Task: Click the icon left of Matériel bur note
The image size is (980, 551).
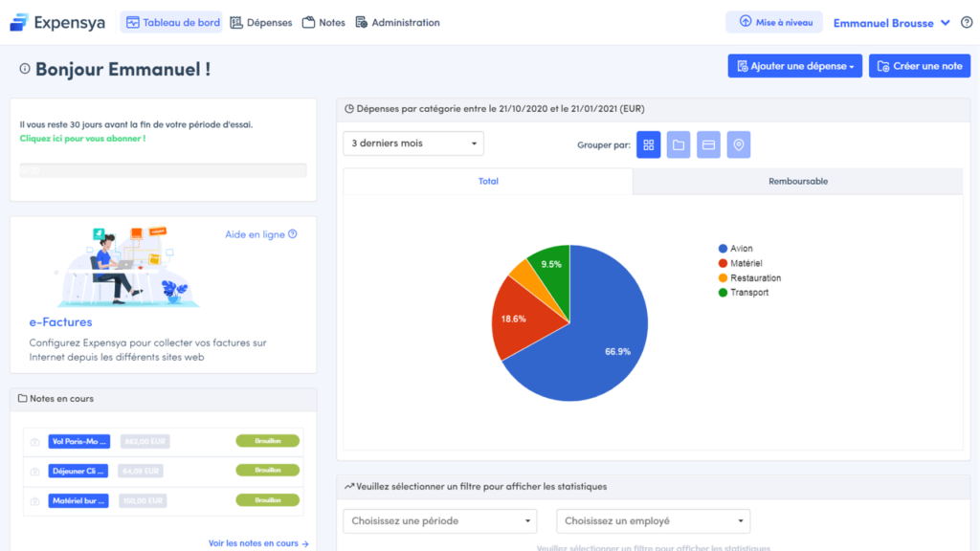Action: (x=35, y=501)
